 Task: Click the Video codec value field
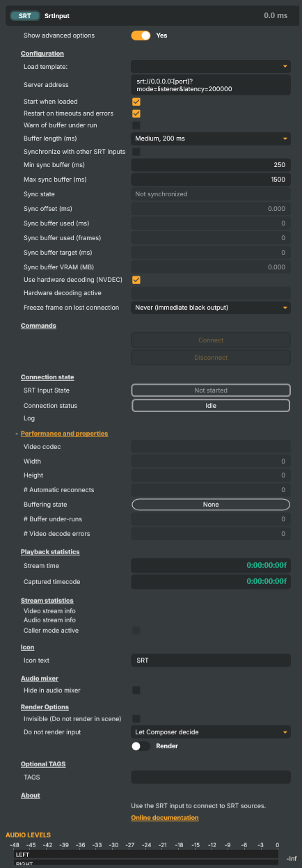click(211, 447)
